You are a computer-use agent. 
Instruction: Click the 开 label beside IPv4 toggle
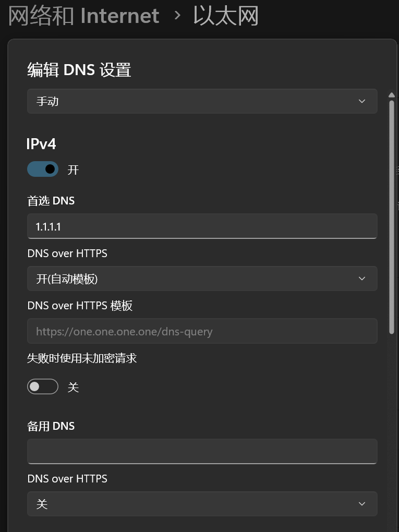tap(73, 170)
